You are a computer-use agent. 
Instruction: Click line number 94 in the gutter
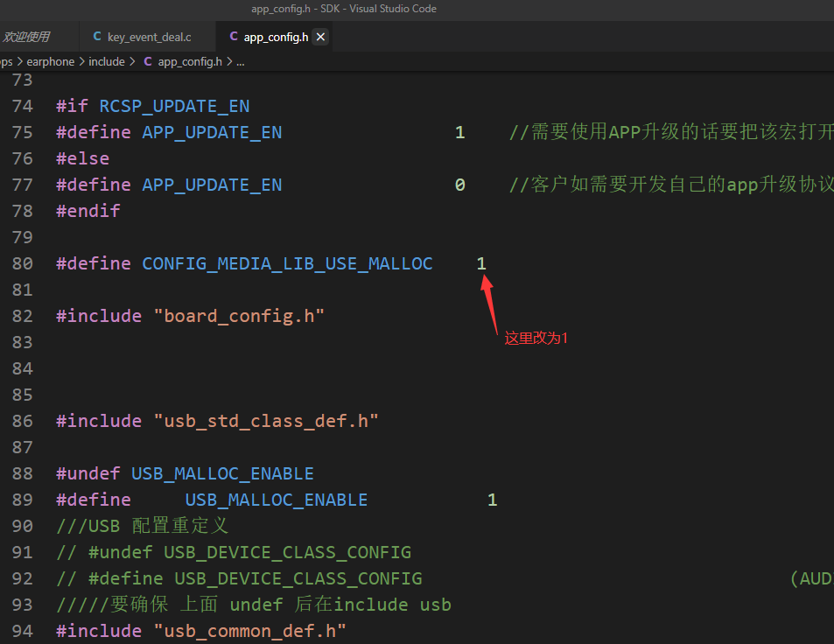coord(23,631)
